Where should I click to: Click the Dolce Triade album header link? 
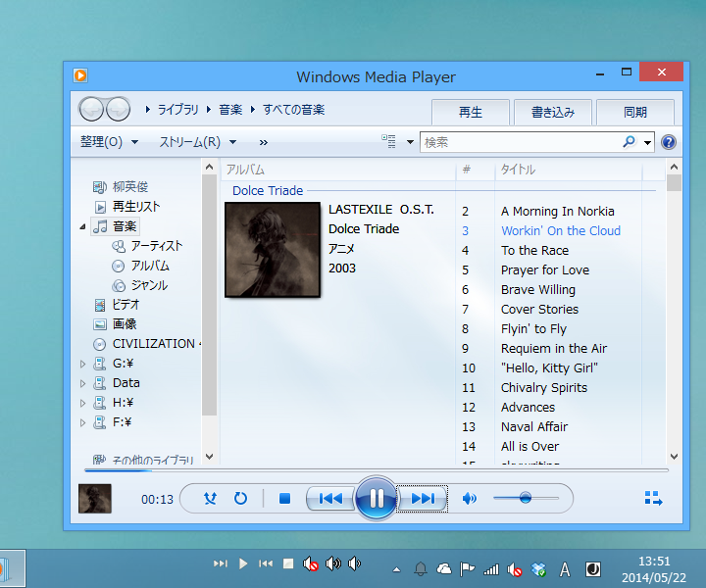tap(268, 191)
